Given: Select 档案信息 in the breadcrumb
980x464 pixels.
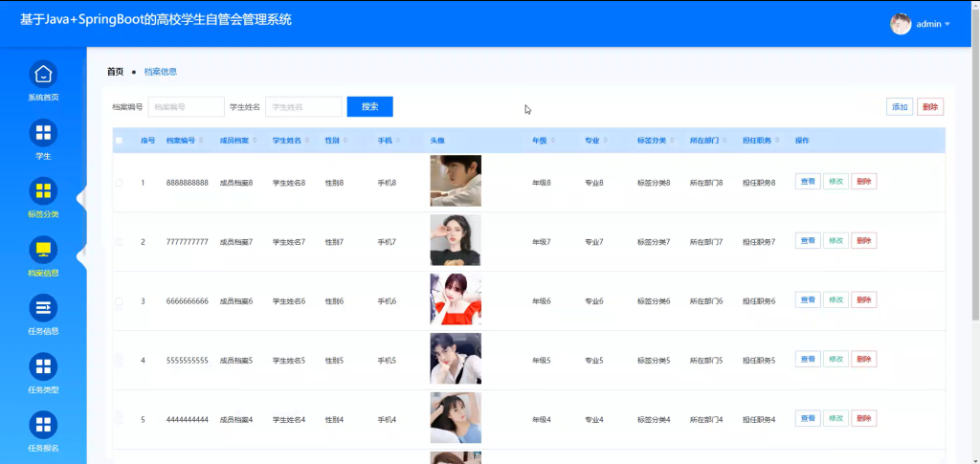Looking at the screenshot, I should pos(161,72).
